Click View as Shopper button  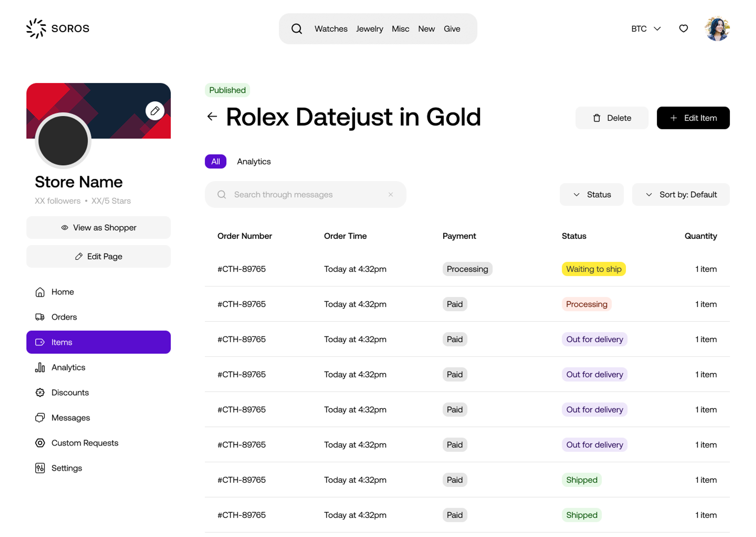pyautogui.click(x=99, y=227)
